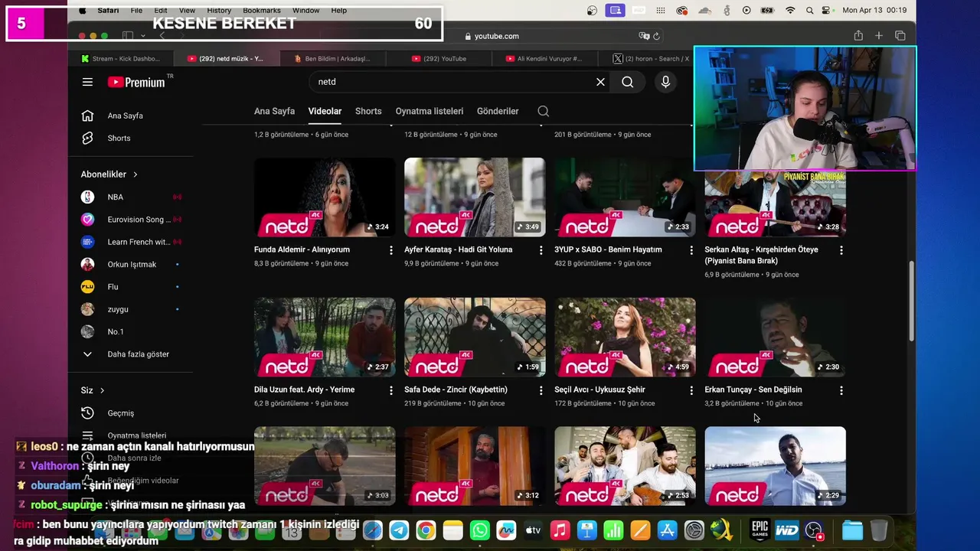
Task: Expand the Abonelikler section chevron
Action: pos(136,174)
